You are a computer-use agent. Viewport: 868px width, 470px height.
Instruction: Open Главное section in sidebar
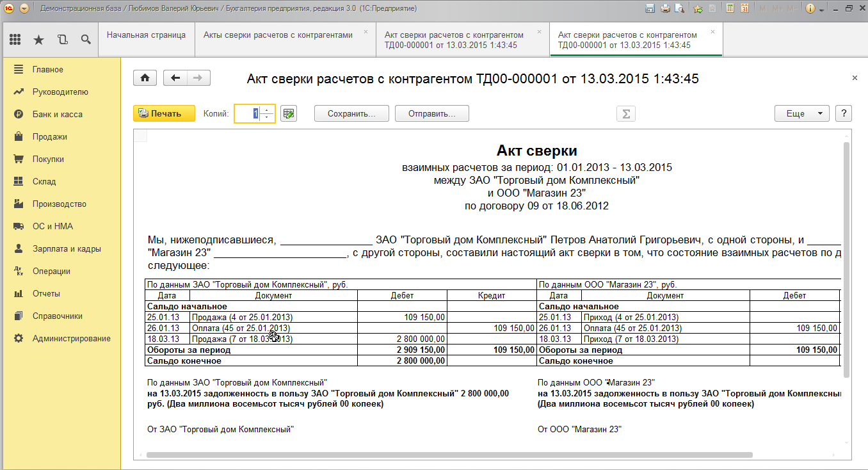[60, 69]
